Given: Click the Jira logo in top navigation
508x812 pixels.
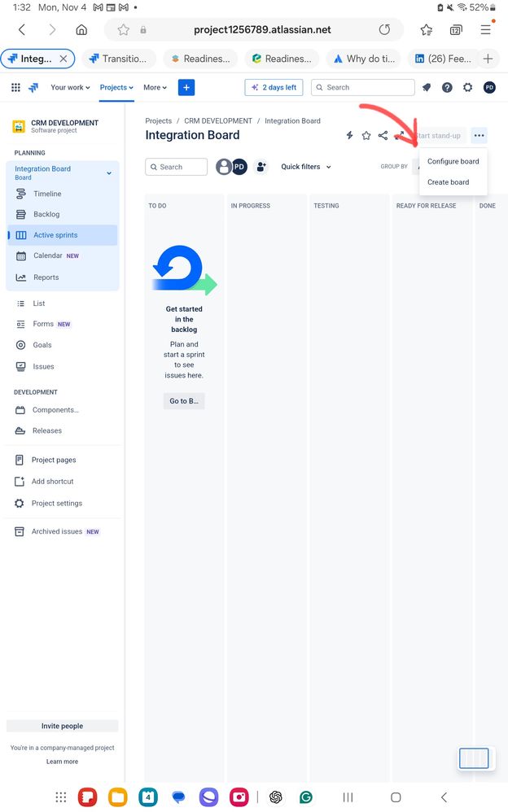Looking at the screenshot, I should coord(33,88).
